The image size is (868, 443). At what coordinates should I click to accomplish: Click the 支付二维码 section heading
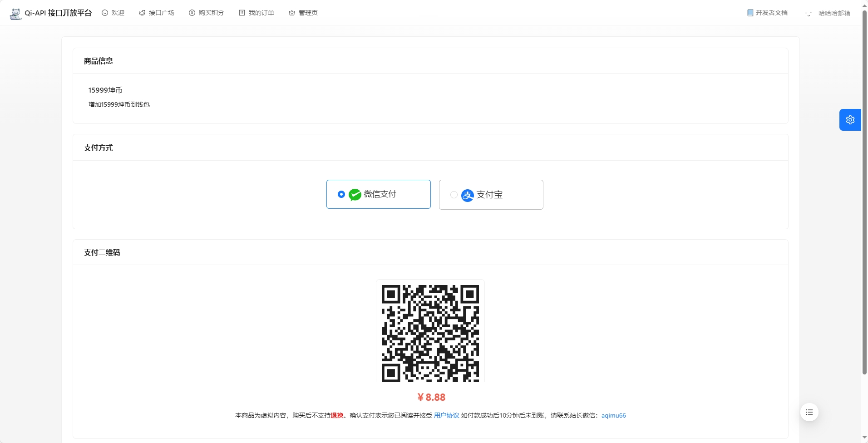[x=102, y=252]
